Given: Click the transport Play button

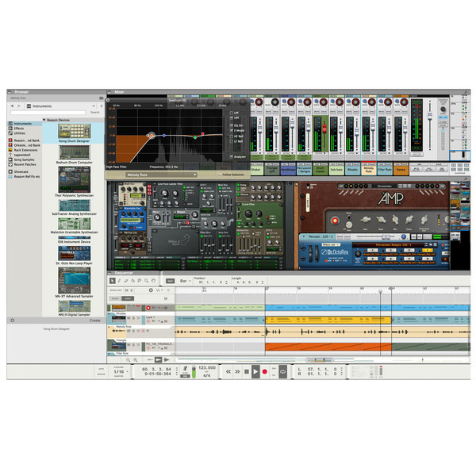Looking at the screenshot, I should 255,371.
